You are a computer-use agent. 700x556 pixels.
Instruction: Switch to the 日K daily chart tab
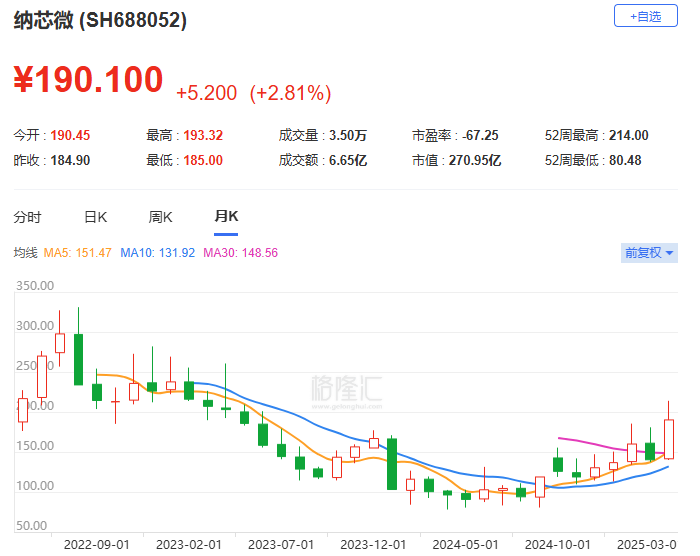[96, 217]
